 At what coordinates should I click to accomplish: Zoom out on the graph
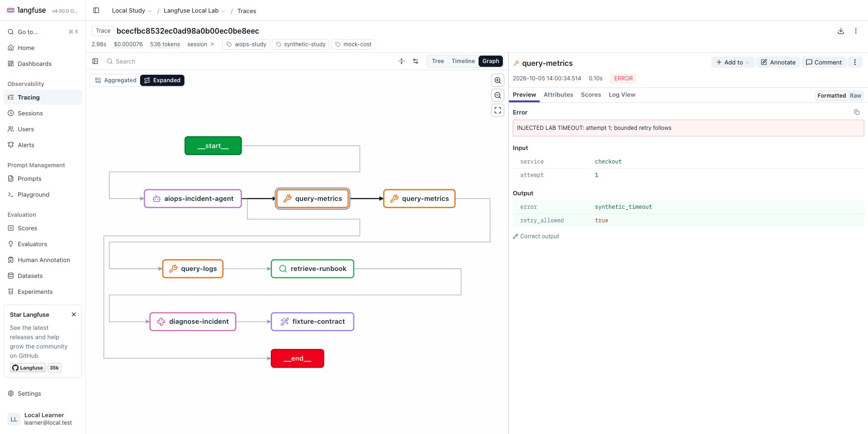tap(498, 95)
